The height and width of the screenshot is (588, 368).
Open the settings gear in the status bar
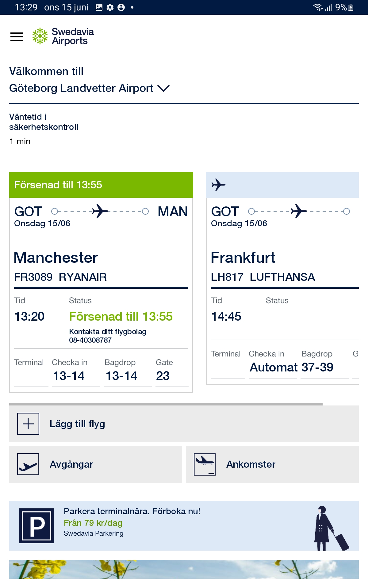tap(110, 7)
